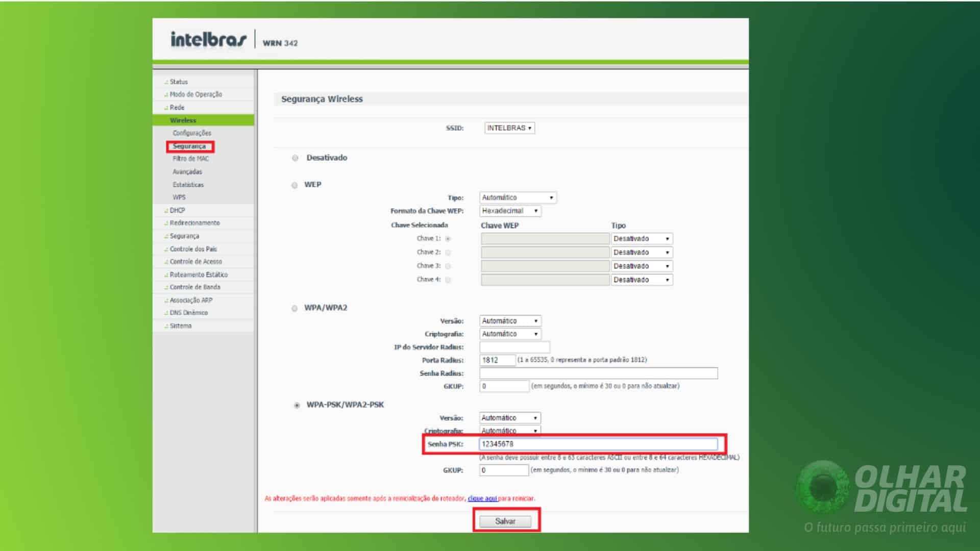Open WPA-PSK Versão dropdown

[510, 418]
